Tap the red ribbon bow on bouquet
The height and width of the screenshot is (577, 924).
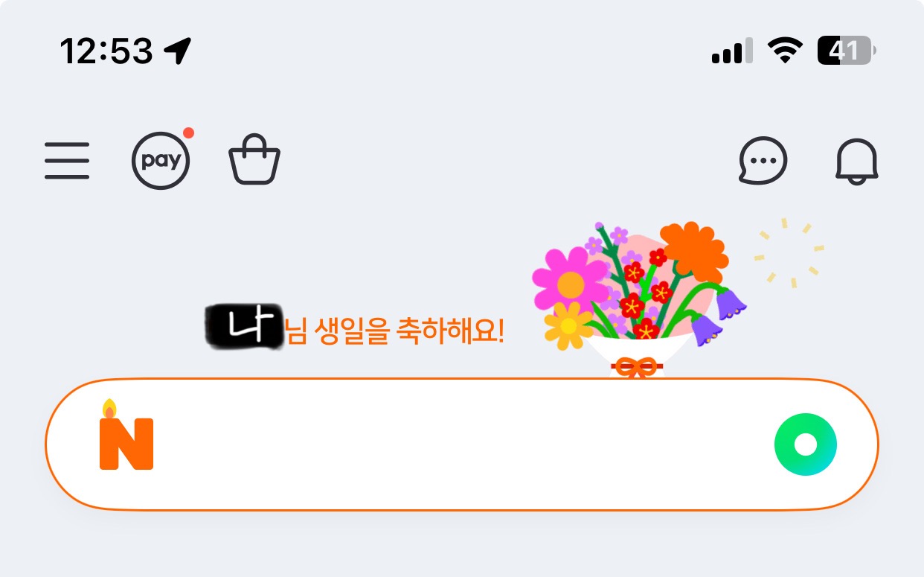pos(636,367)
